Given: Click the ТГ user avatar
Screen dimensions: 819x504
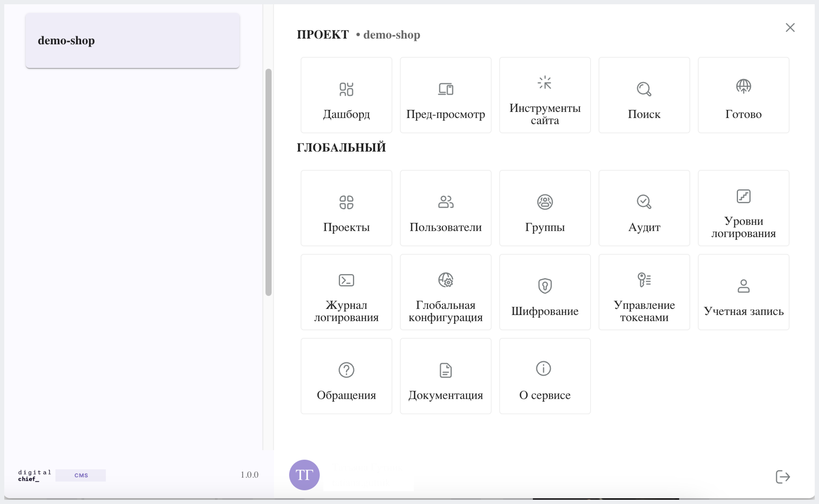Looking at the screenshot, I should pos(304,475).
